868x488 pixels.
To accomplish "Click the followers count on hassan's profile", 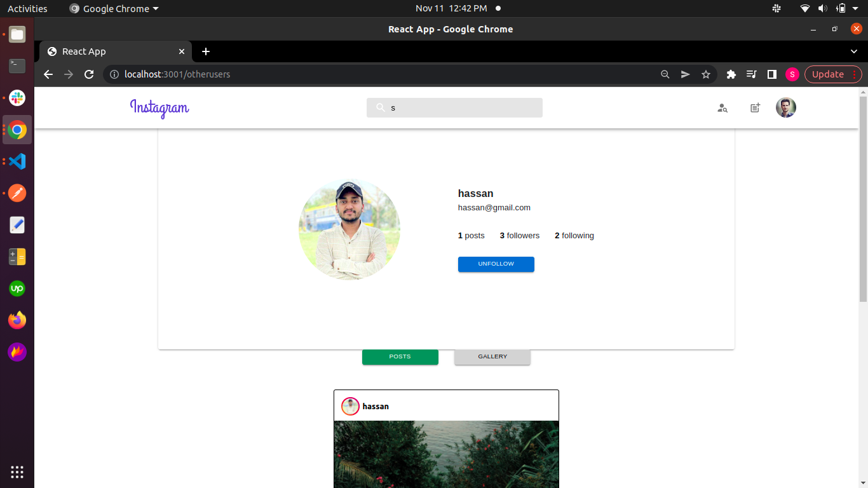I will 519,235.
